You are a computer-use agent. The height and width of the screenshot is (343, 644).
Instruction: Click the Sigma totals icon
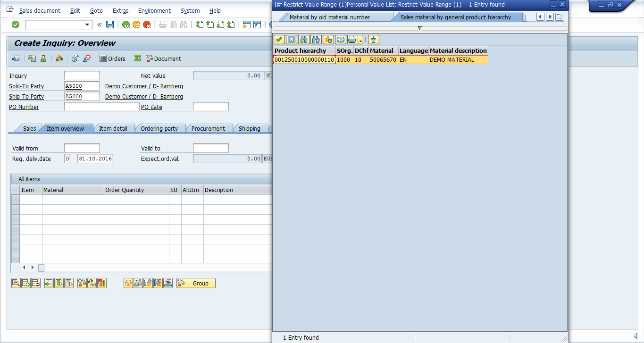tap(137, 59)
